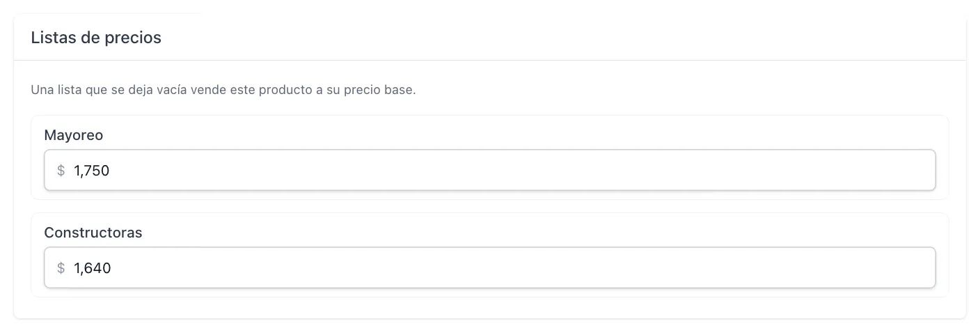Focus the Constructoras price input field
The width and height of the screenshot is (980, 333).
click(x=489, y=268)
